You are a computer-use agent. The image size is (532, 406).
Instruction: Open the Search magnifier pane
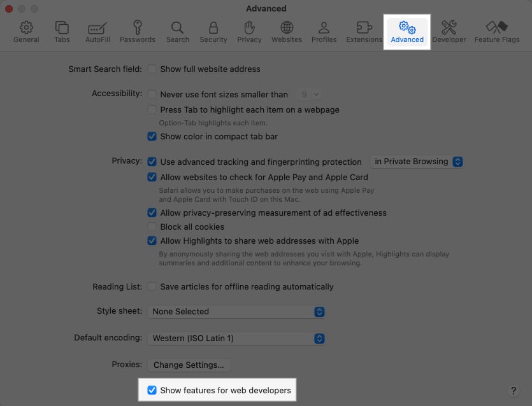pos(178,32)
